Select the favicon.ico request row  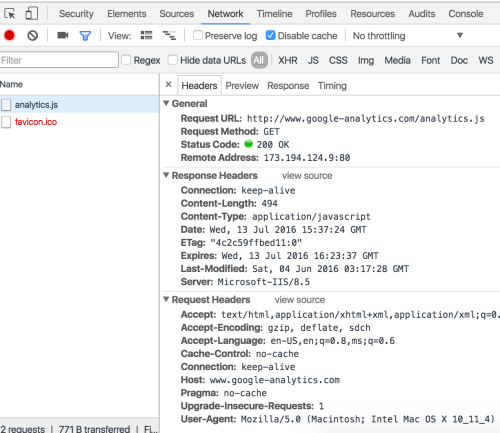coord(79,122)
